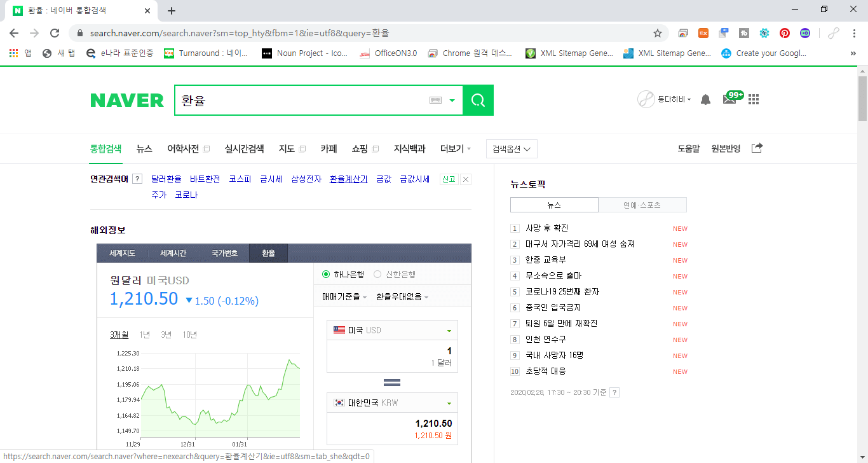Open the Chrome 원격 데스크톱 bookmark
The width and height of the screenshot is (868, 463).
click(x=470, y=53)
